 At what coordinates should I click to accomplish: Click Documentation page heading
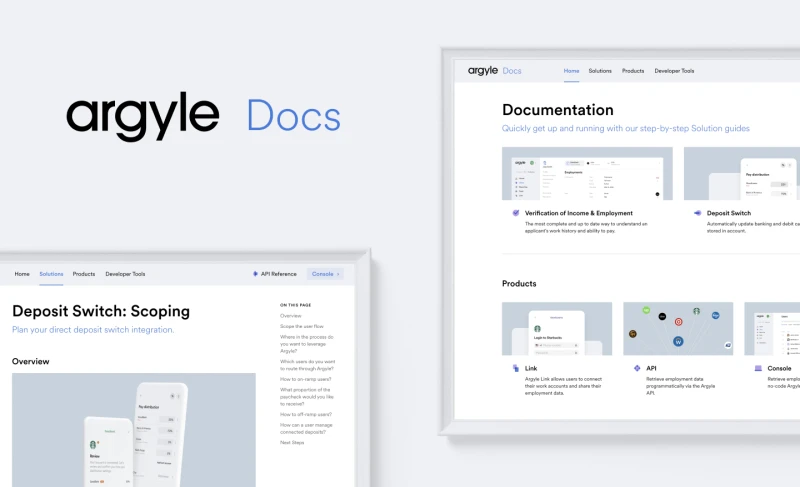pyautogui.click(x=558, y=110)
